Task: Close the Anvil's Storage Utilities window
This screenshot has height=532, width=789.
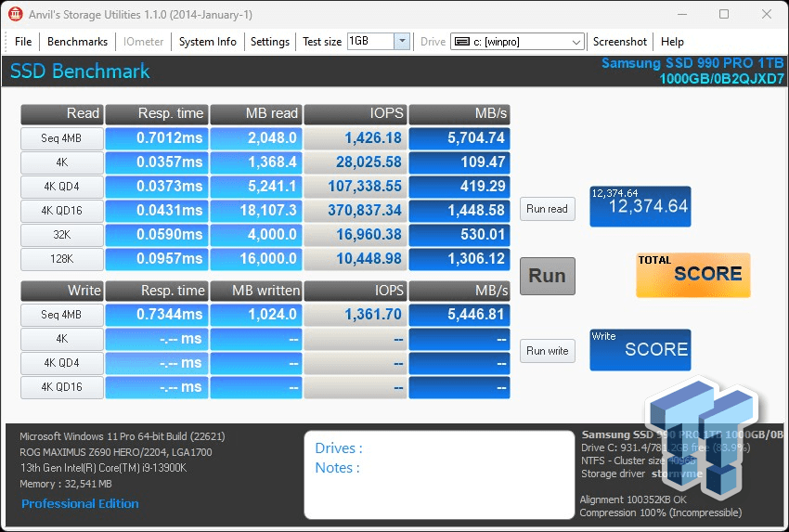Action: [767, 14]
